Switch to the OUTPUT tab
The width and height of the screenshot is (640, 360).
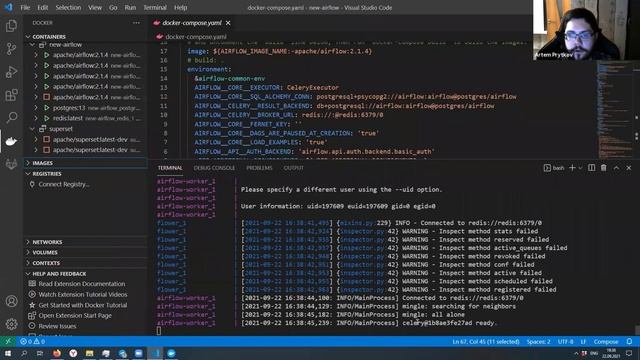tap(293, 168)
